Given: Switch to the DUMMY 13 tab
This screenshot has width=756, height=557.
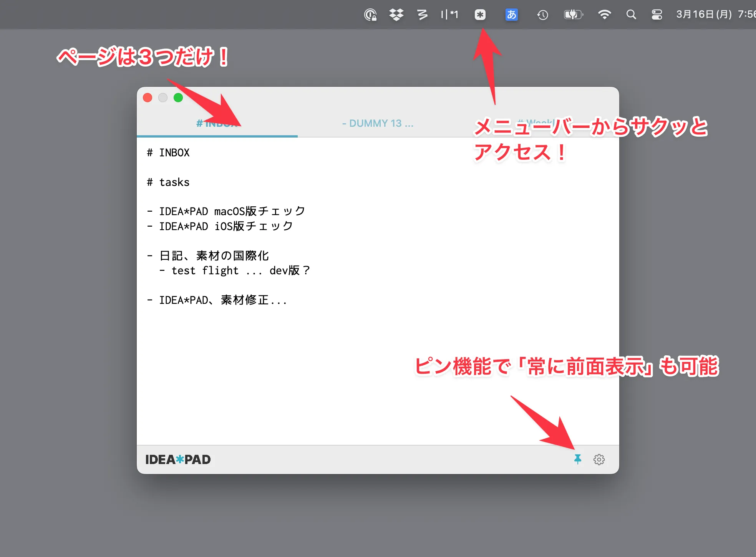Looking at the screenshot, I should pos(378,123).
